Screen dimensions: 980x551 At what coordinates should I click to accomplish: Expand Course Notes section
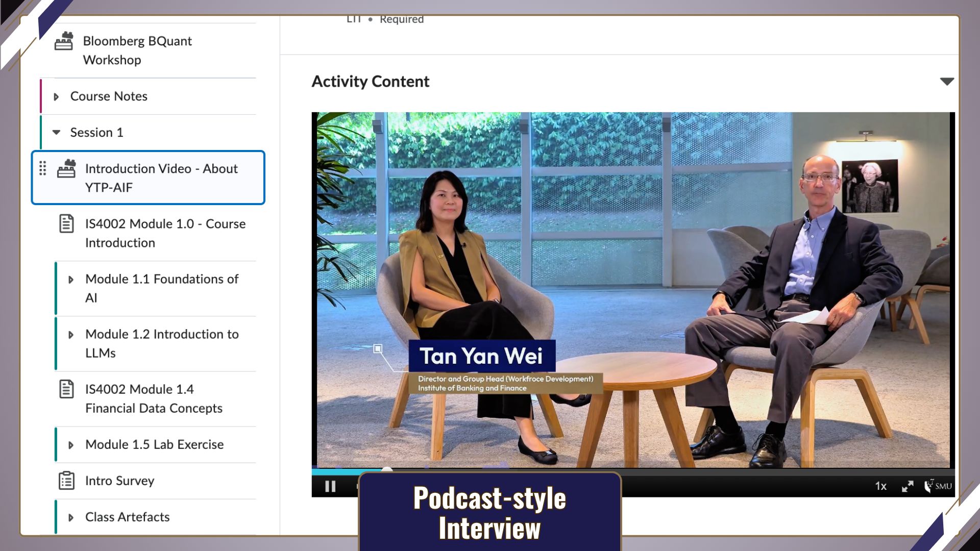tap(57, 96)
